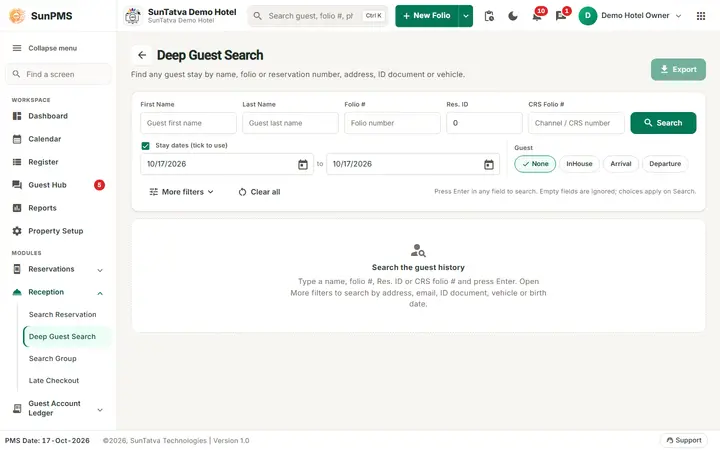Click the Reception bell icon
The width and height of the screenshot is (720, 450).
(17, 292)
